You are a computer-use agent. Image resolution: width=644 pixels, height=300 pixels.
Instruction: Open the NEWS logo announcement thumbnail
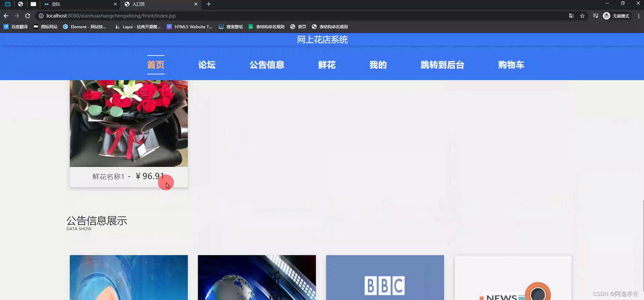513,277
